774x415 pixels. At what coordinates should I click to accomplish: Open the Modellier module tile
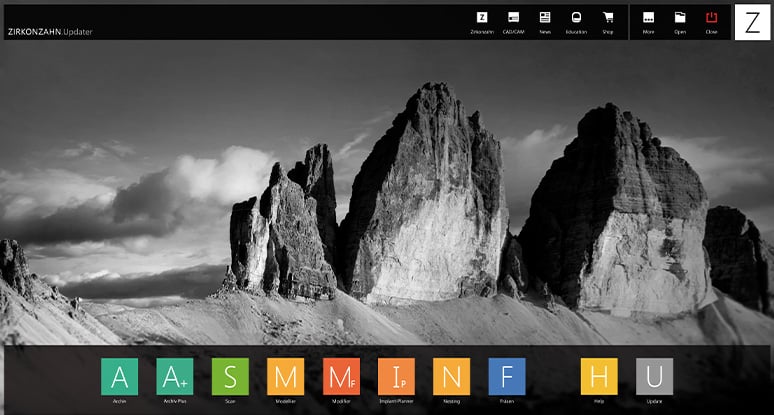click(285, 377)
